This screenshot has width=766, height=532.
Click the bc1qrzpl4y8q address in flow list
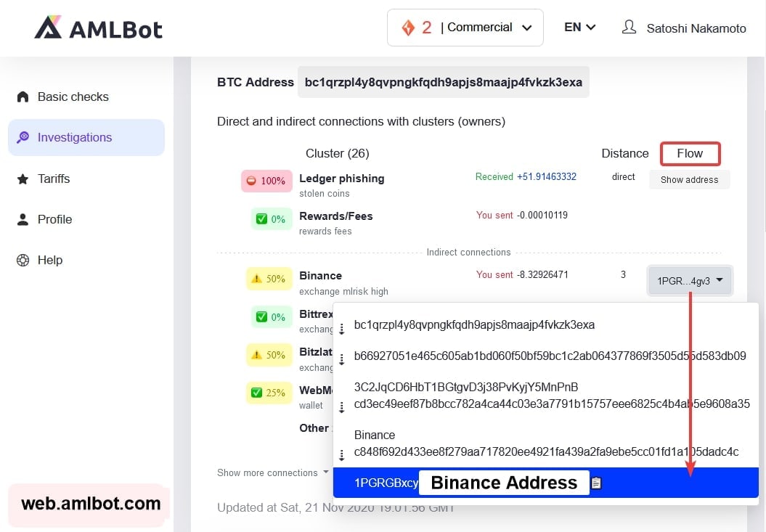click(x=474, y=325)
